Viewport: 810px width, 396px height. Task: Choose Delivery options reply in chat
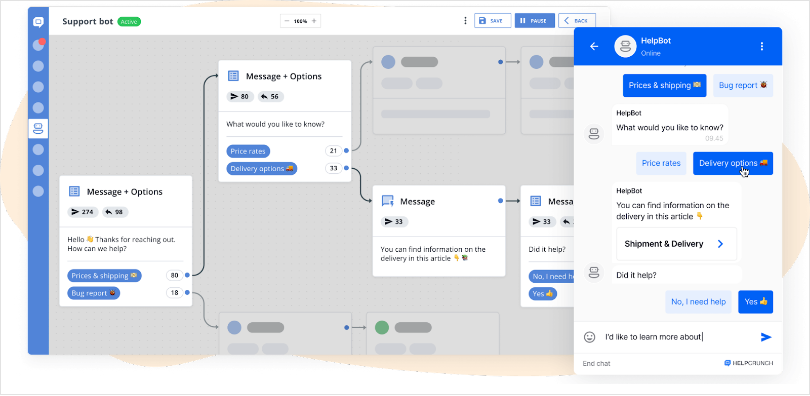pyautogui.click(x=733, y=163)
